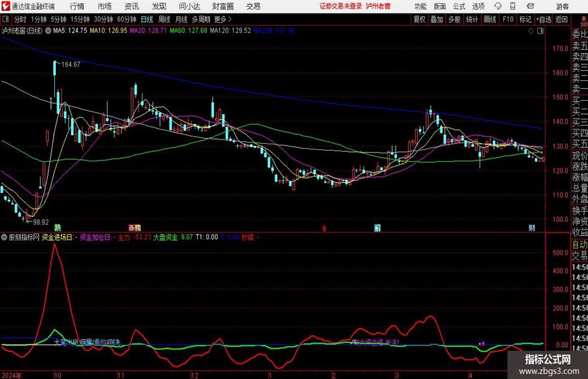588x379 pixels.
Task: Open the 交易 menu
Action: coord(253,6)
